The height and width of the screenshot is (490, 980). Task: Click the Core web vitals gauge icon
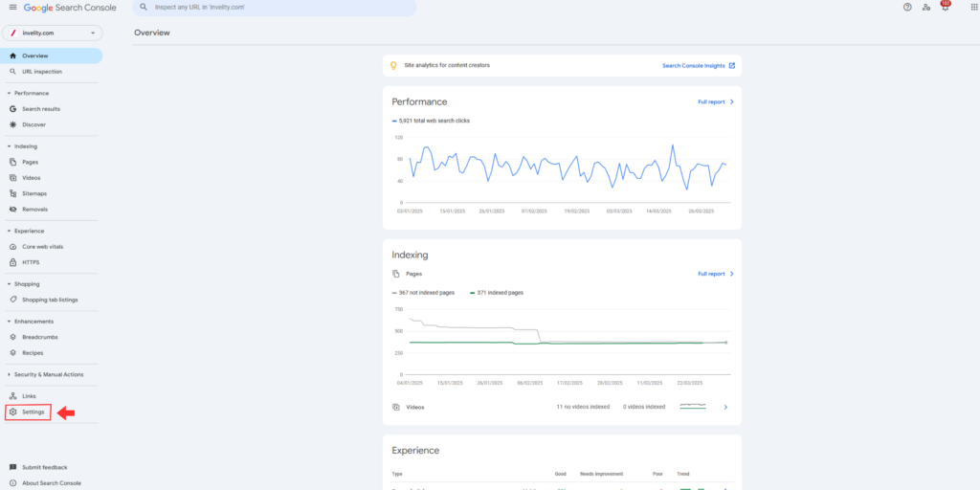click(x=13, y=247)
